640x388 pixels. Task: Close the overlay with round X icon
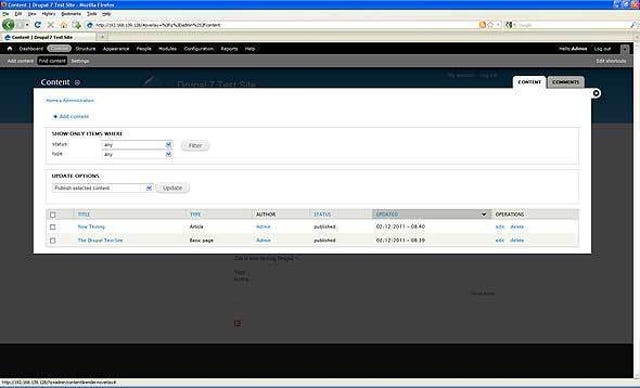point(596,93)
